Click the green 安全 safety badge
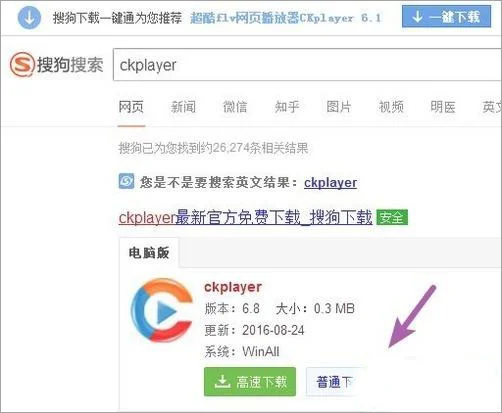Image resolution: width=502 pixels, height=413 pixels. (x=392, y=217)
